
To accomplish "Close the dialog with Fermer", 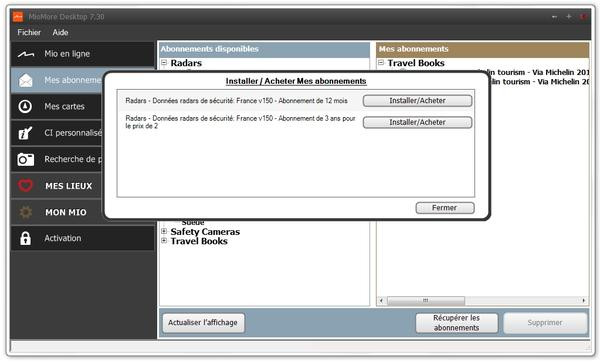I will (x=445, y=208).
